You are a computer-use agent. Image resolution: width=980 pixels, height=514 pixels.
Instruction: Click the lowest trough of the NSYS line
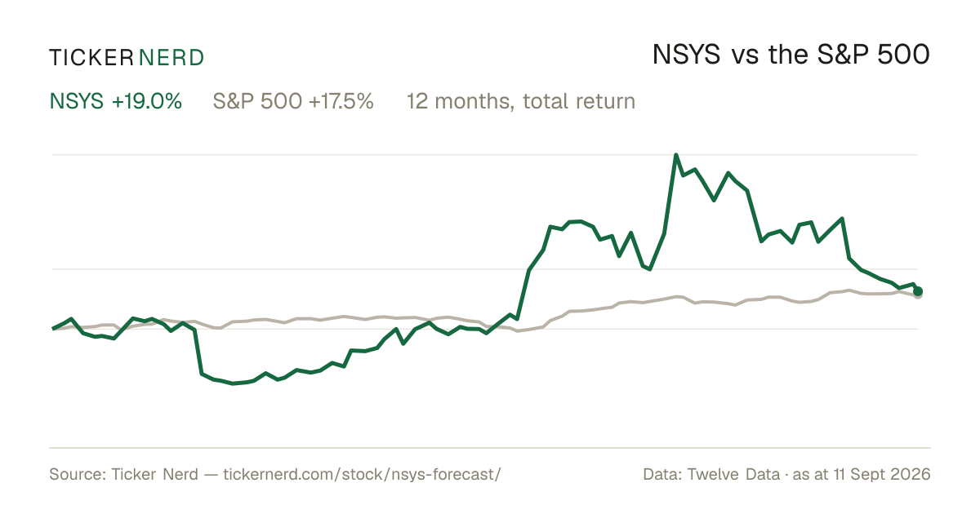pos(234,383)
